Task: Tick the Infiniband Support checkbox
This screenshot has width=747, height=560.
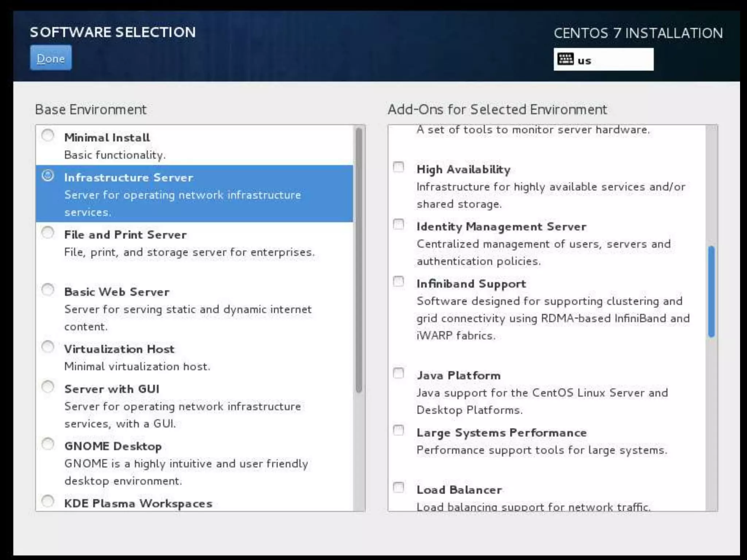Action: click(x=398, y=281)
